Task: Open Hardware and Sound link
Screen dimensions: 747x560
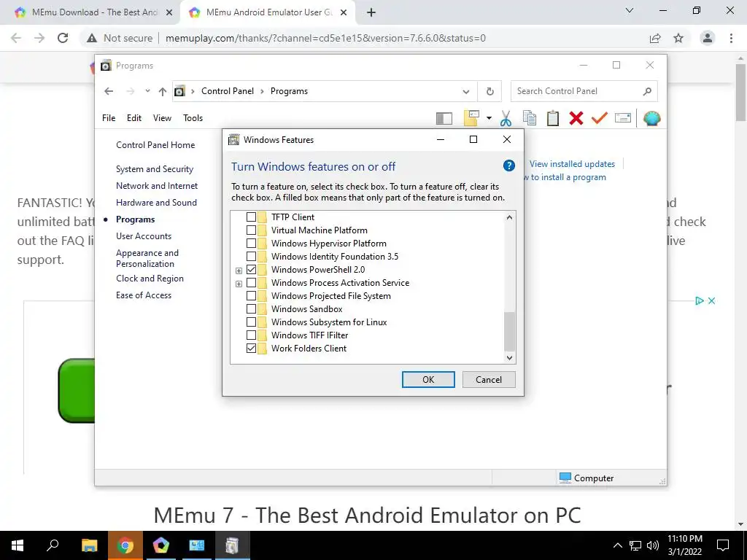Action: coord(156,203)
